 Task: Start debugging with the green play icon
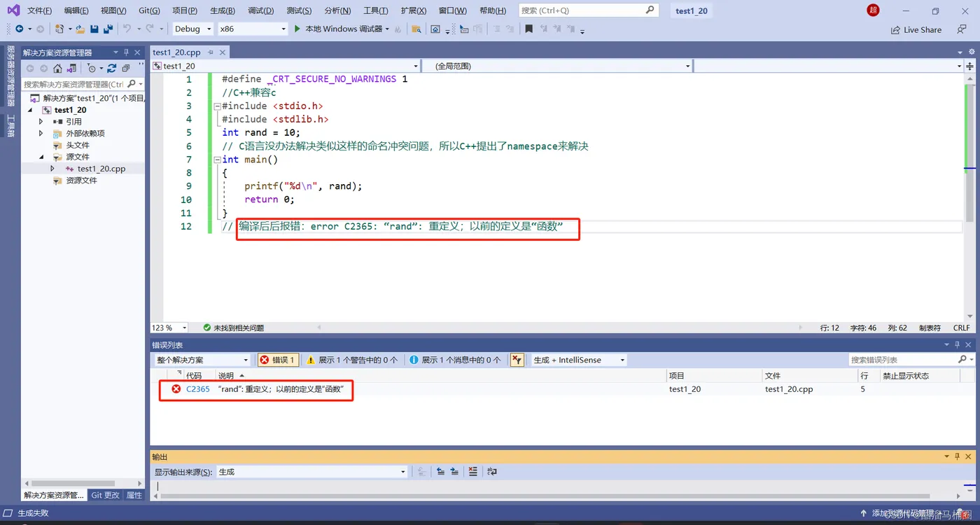point(297,29)
